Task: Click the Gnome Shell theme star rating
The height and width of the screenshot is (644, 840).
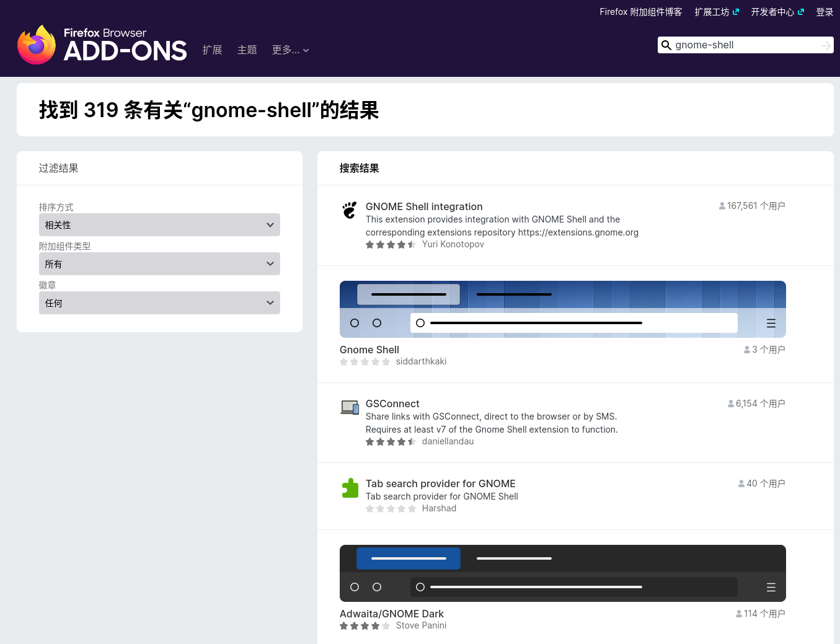Action: [365, 362]
